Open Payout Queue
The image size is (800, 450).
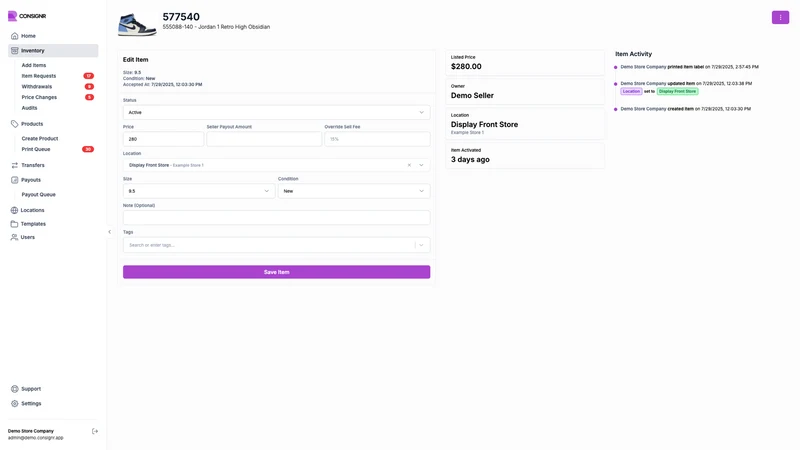click(x=38, y=195)
